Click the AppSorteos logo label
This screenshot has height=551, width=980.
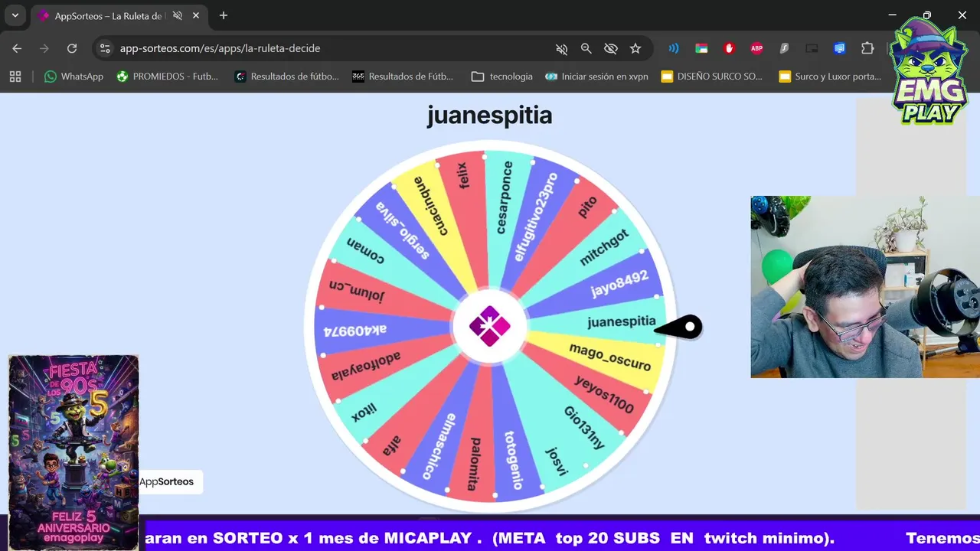[x=166, y=481]
